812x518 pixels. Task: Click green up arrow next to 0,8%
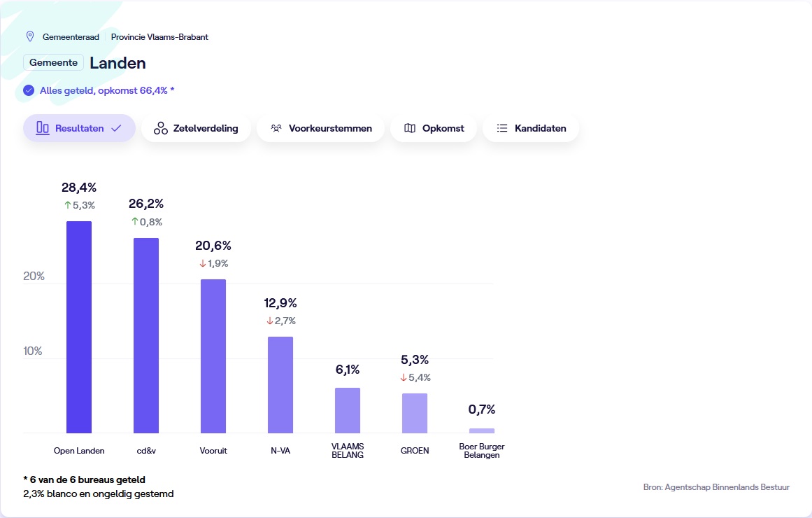click(x=135, y=222)
